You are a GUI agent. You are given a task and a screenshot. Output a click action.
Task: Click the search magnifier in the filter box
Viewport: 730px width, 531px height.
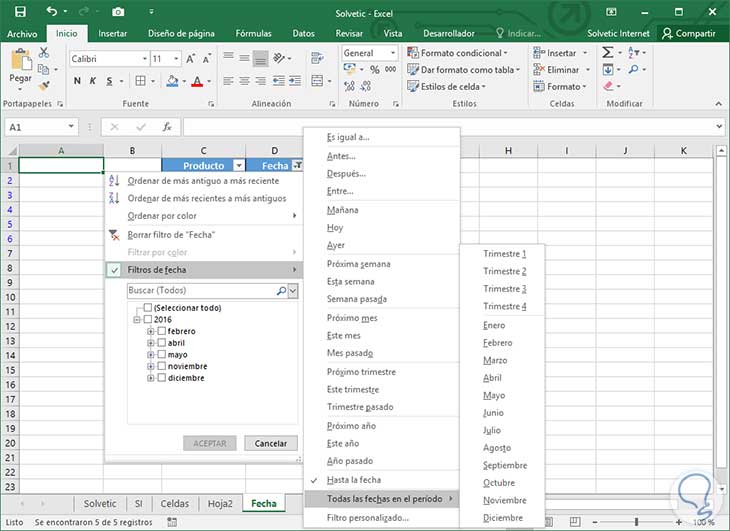(x=281, y=291)
